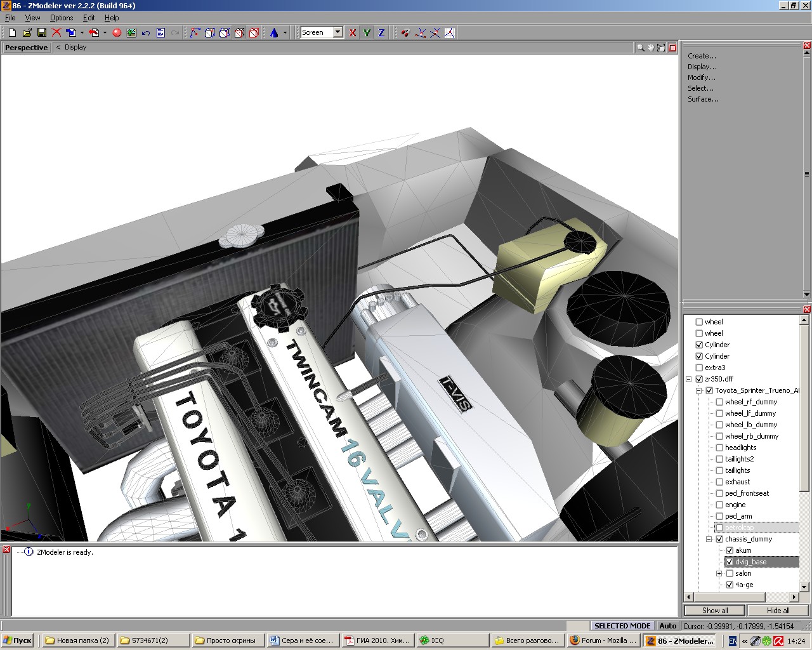
Task: Click the Perspective viewport label
Action: coord(26,48)
